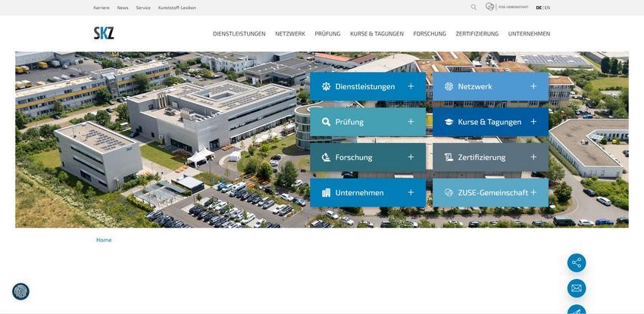Switch language to DE
Viewport: 644px width, 314px height.
pyautogui.click(x=539, y=8)
